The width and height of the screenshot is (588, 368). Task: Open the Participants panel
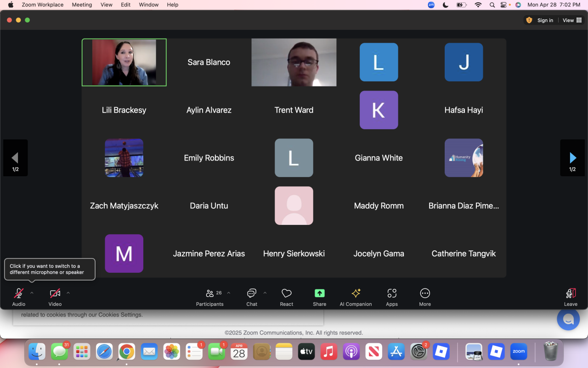coord(210,297)
